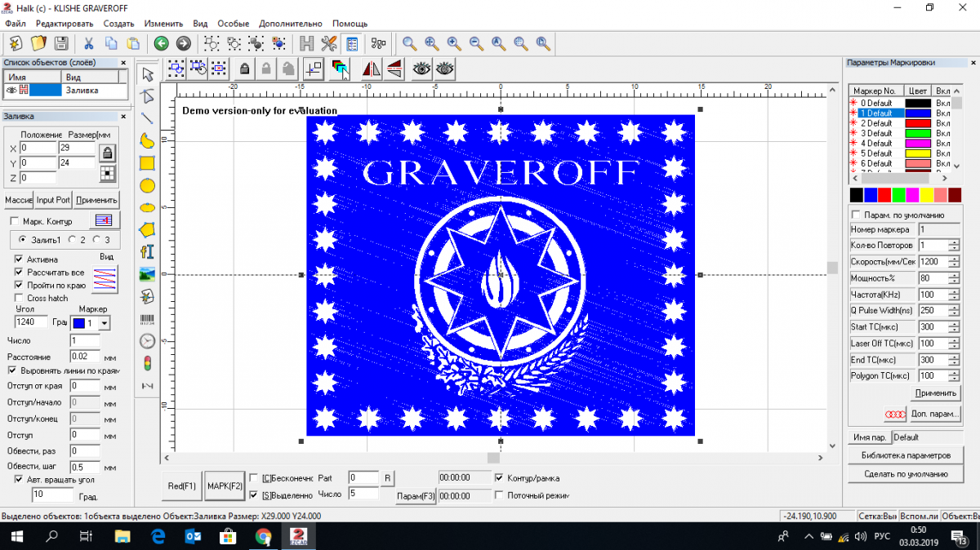This screenshot has width=980, height=550.
Task: Select the Polygon drawing tool
Action: 148,229
